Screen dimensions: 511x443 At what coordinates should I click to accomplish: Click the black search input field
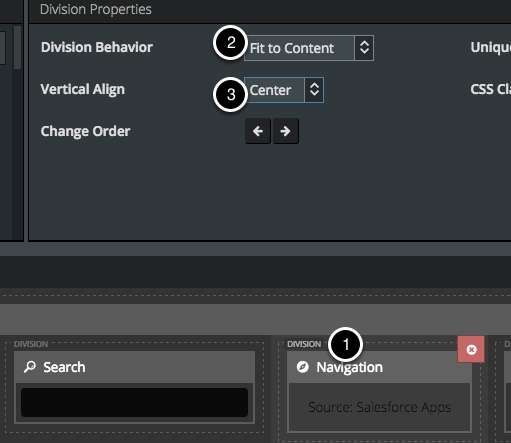click(134, 402)
